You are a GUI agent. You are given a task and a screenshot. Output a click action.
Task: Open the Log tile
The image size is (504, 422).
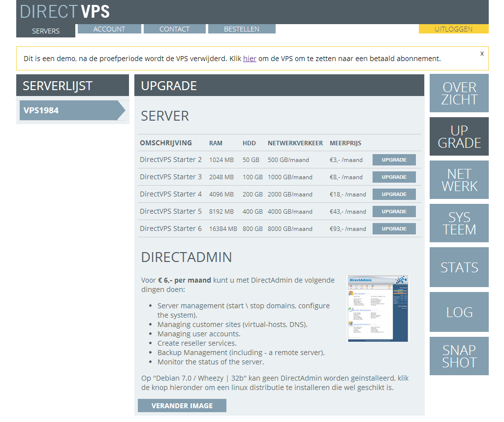click(x=459, y=312)
